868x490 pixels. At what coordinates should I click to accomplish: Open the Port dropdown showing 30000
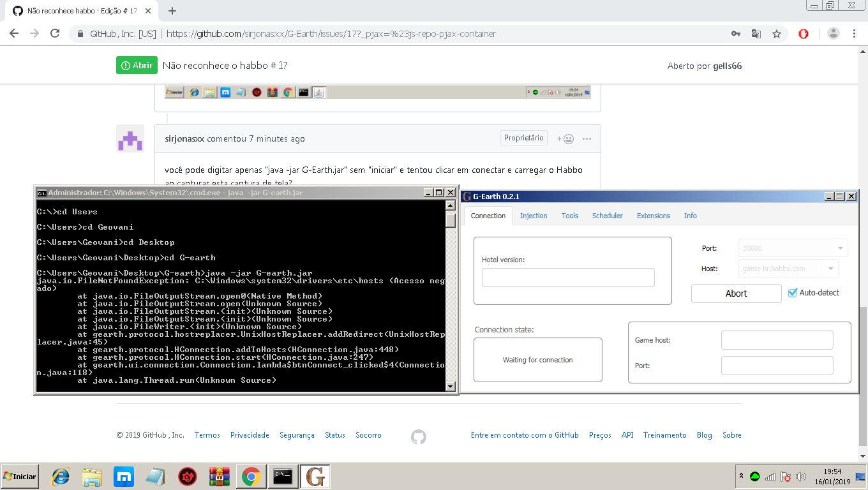click(x=791, y=248)
